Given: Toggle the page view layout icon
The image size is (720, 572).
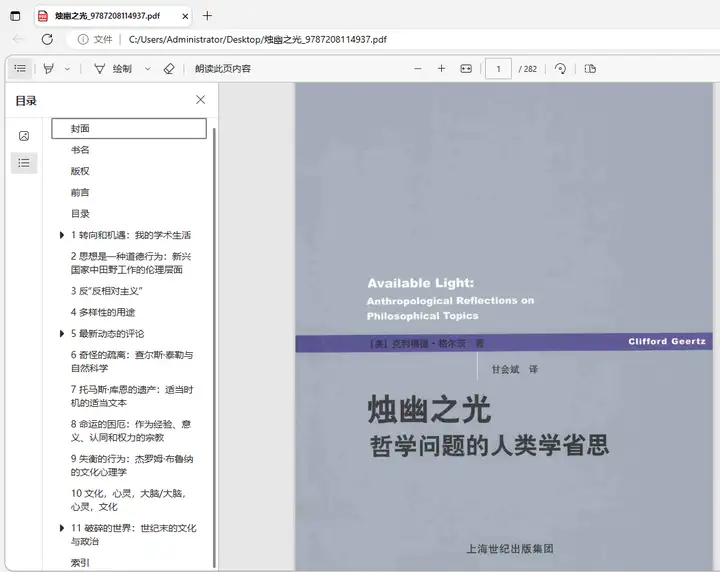Looking at the screenshot, I should tap(590, 69).
